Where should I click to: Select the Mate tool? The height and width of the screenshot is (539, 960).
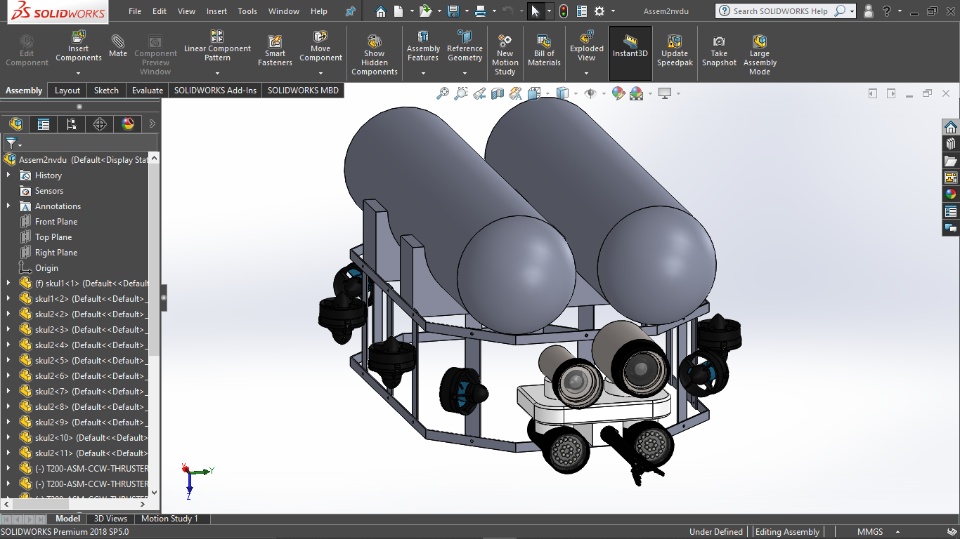[118, 46]
